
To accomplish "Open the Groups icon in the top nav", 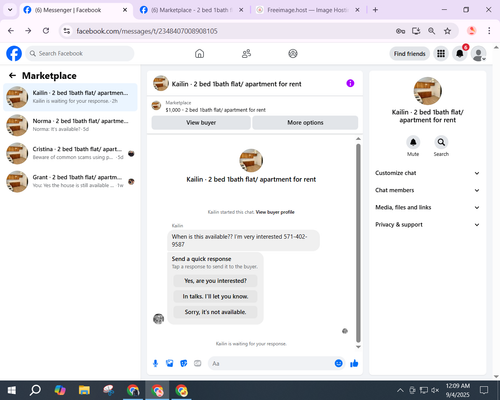I will 293,53.
